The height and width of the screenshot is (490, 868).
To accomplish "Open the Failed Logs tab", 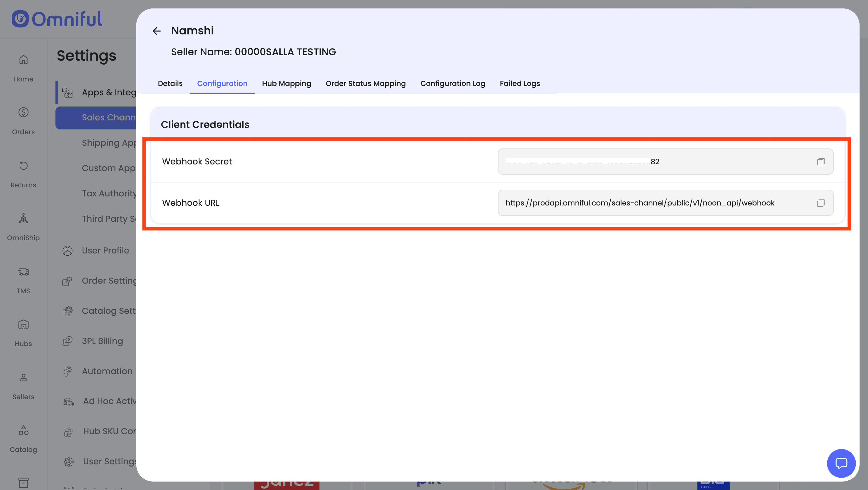I will pyautogui.click(x=520, y=83).
